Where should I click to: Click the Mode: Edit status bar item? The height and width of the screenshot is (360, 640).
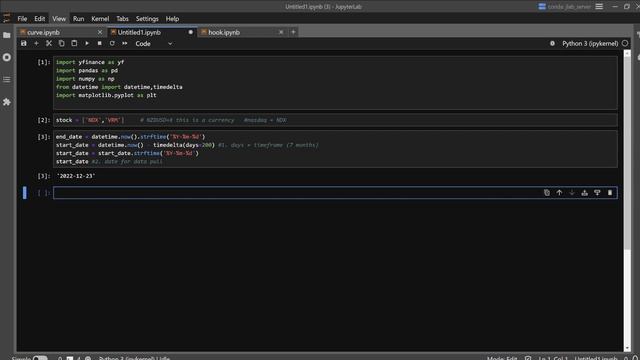502,358
